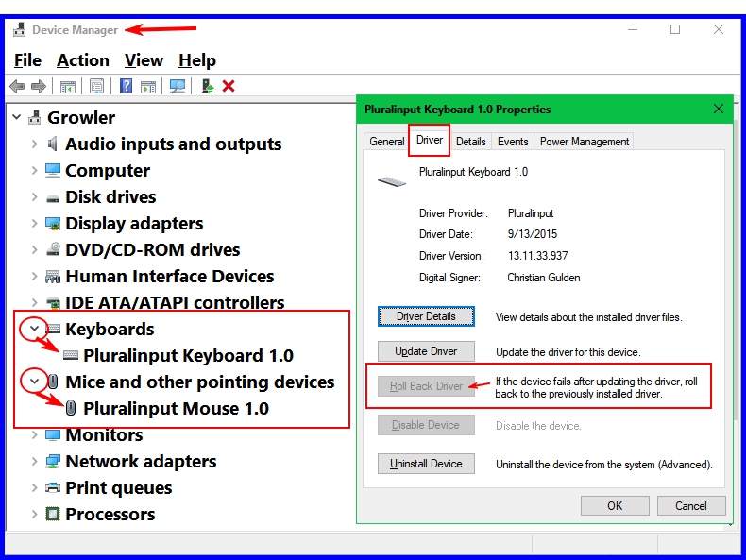Screen dimensions: 746x560
Task: Expand the Print queues chevron
Action: [x=34, y=487]
